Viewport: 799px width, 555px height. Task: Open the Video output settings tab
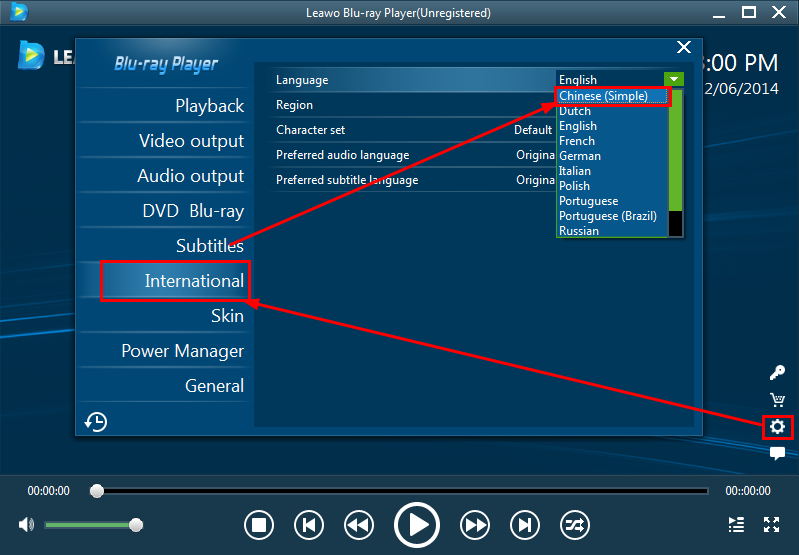click(x=192, y=141)
